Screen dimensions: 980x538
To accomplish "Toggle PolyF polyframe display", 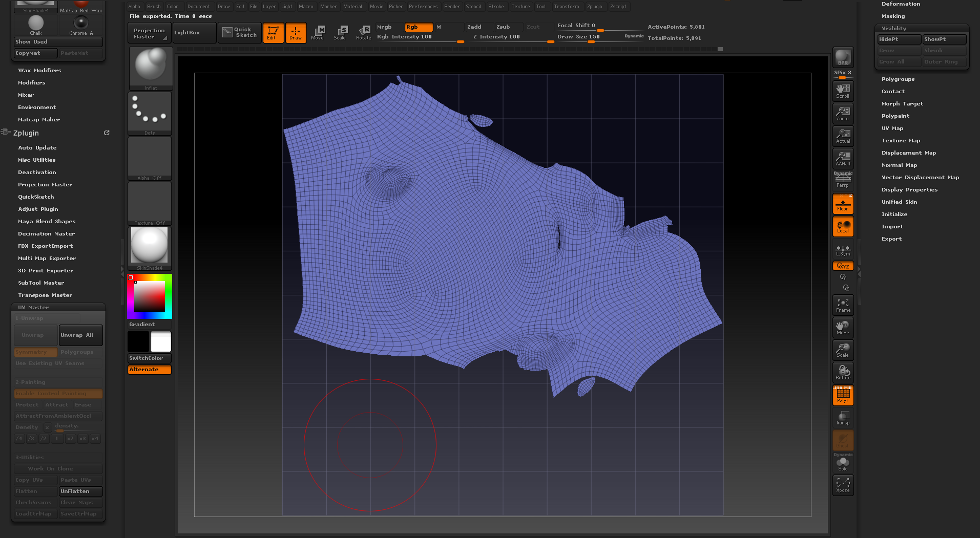I will coord(843,395).
